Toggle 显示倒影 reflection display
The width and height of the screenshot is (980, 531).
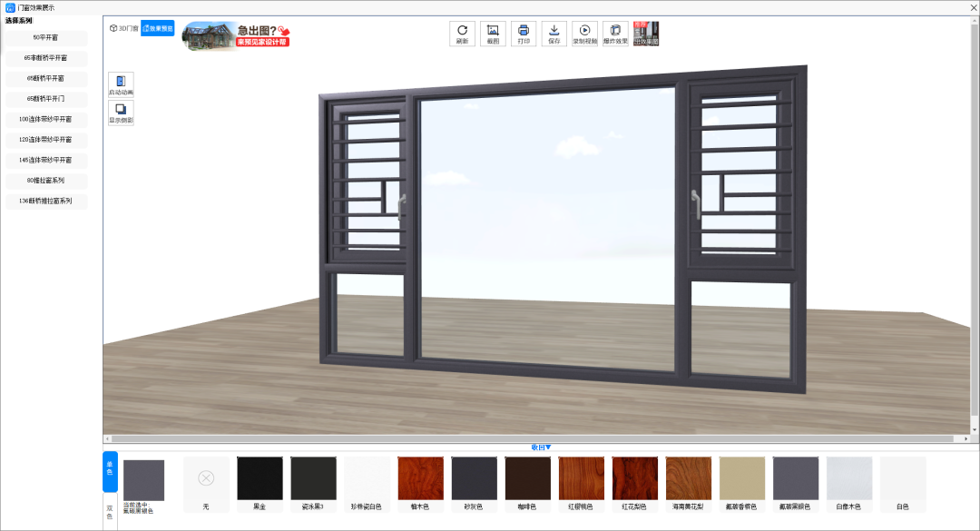tap(121, 113)
